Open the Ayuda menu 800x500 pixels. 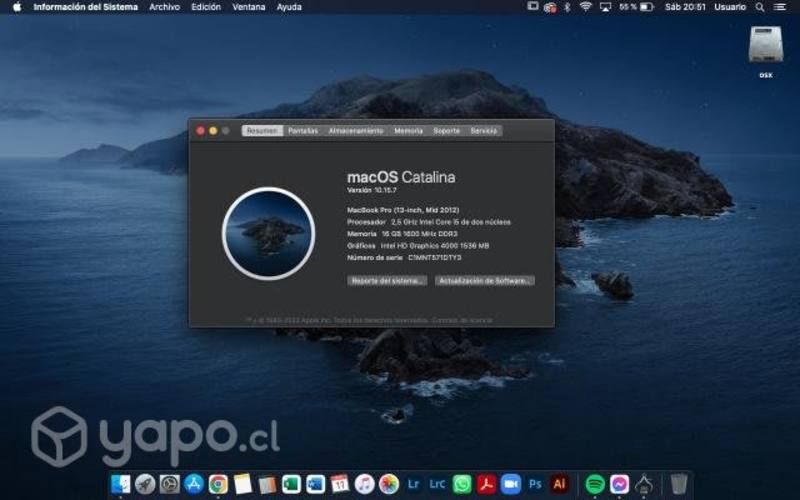[x=289, y=7]
